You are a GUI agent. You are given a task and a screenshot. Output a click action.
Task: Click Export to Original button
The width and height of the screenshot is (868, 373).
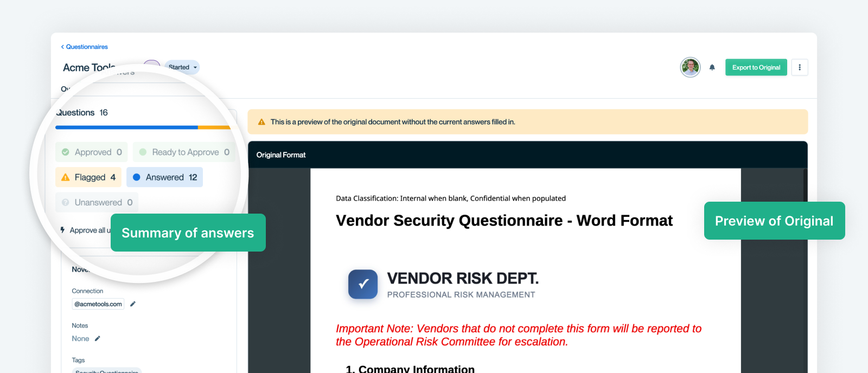pyautogui.click(x=756, y=67)
